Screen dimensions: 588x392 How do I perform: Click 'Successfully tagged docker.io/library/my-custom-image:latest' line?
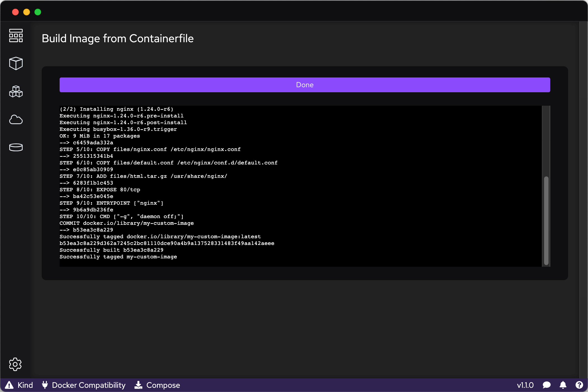tap(160, 237)
